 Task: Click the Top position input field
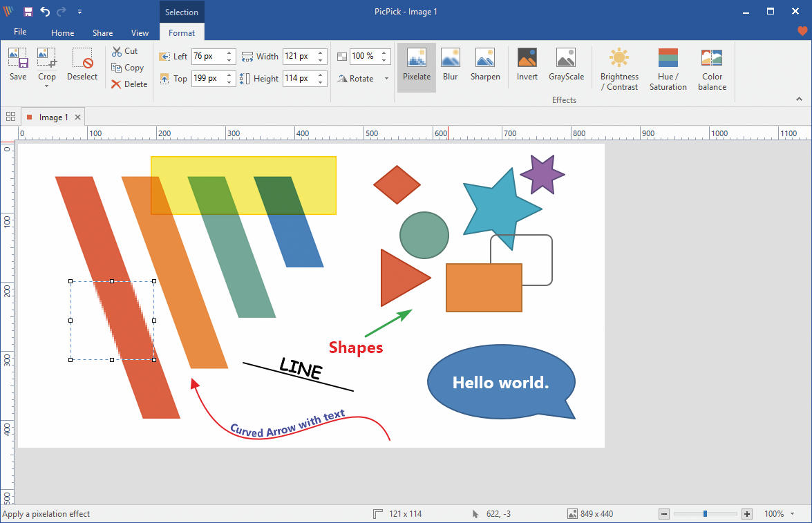(x=209, y=78)
